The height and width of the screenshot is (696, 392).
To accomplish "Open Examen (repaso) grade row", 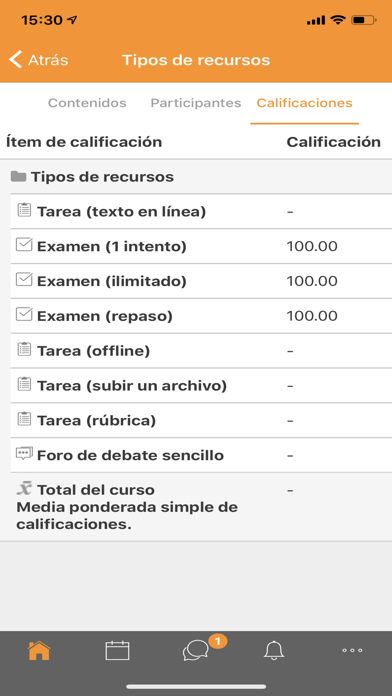I will point(201,316).
